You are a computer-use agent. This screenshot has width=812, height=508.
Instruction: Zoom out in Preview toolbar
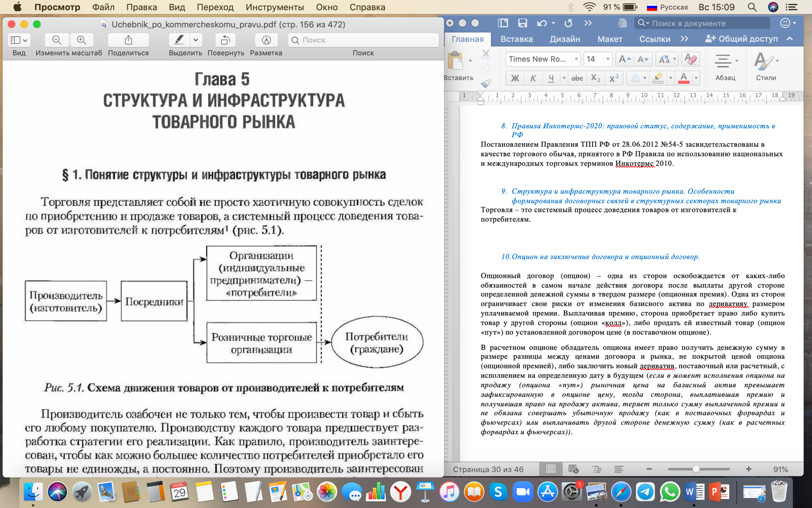click(x=57, y=40)
